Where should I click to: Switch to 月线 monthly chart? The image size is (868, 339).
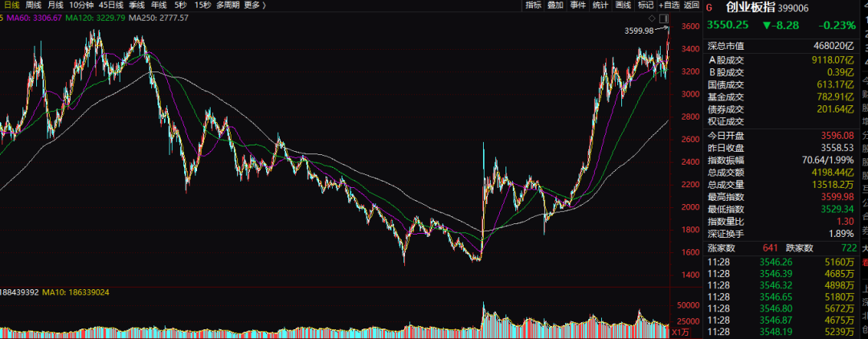55,5
